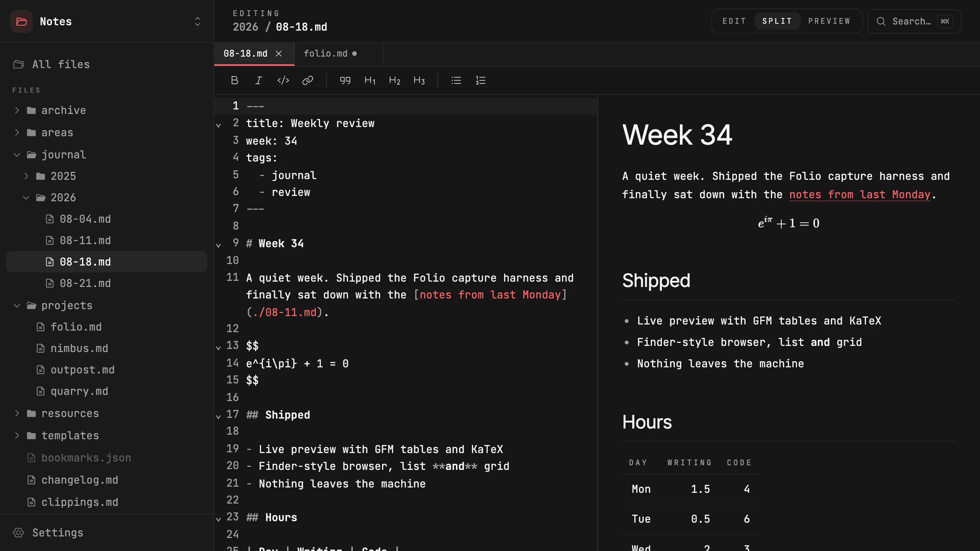Collapse the journal folder
The height and width of the screenshot is (551, 980).
(17, 155)
